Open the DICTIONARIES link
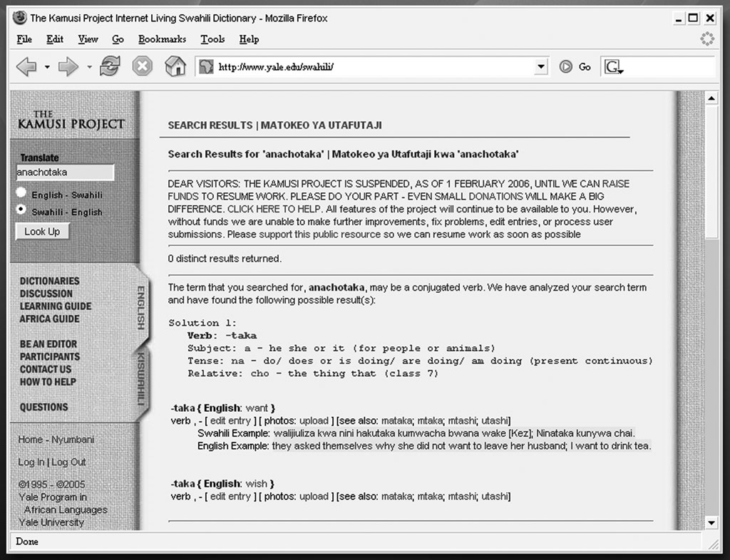The width and height of the screenshot is (730, 560). (x=50, y=281)
